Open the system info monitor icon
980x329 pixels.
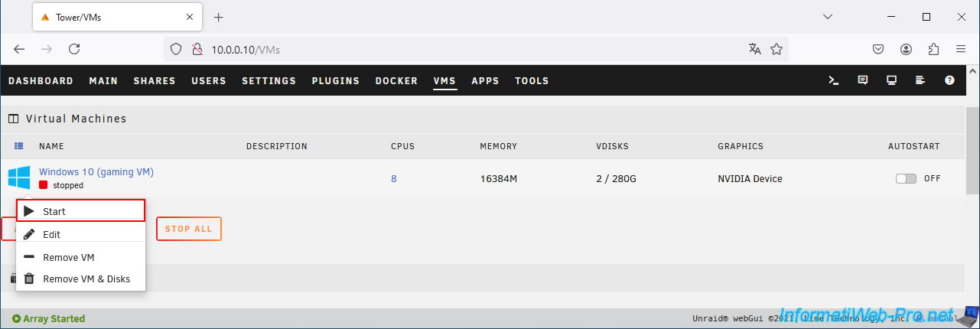click(891, 80)
